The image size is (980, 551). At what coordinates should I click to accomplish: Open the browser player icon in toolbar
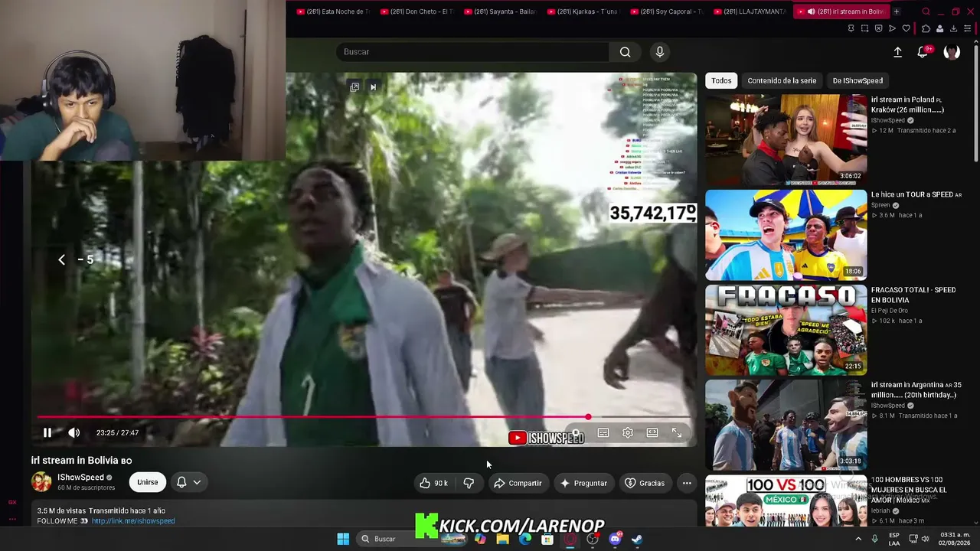(892, 28)
